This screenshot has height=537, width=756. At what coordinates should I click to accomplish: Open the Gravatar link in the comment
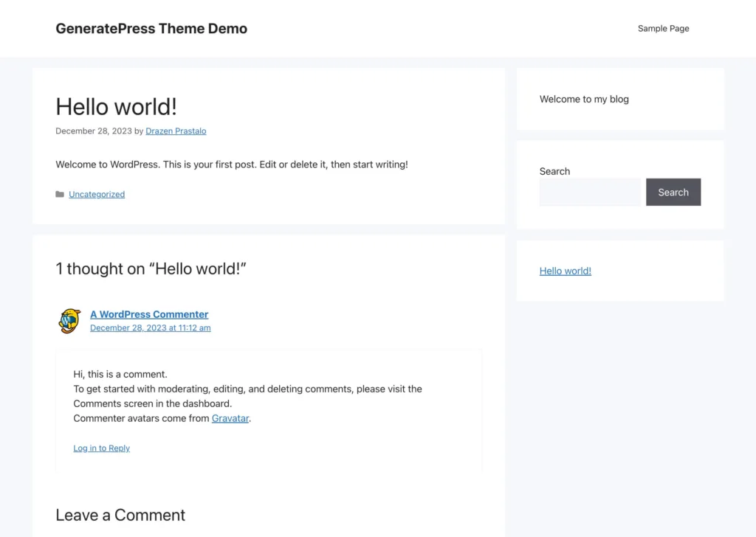click(x=230, y=418)
